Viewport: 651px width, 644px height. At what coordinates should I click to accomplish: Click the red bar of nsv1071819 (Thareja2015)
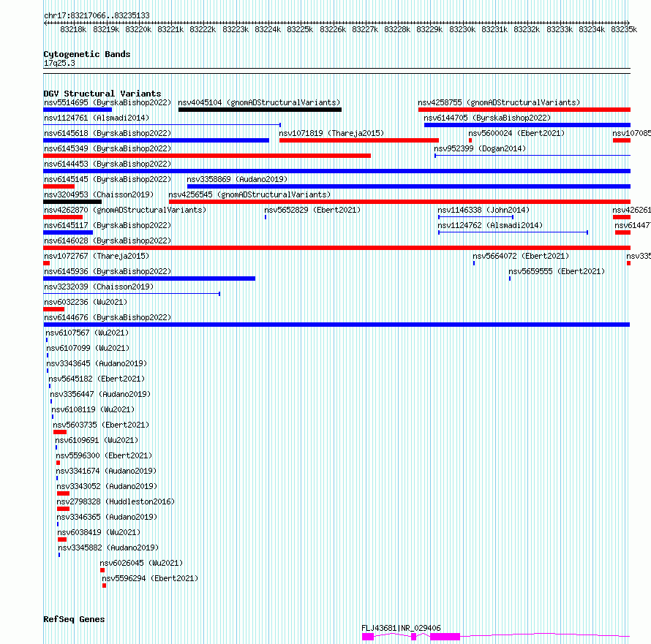point(359,140)
